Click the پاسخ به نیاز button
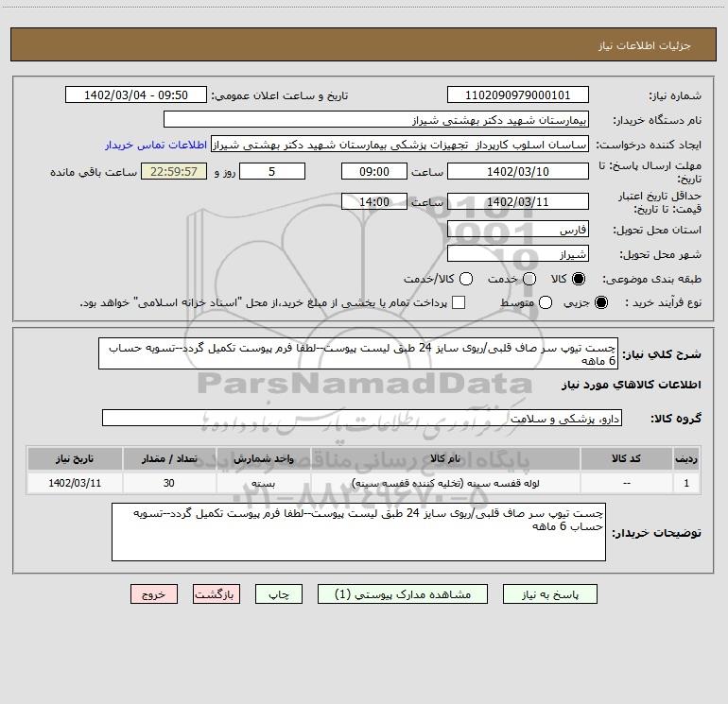The image size is (728, 704). click(x=550, y=594)
